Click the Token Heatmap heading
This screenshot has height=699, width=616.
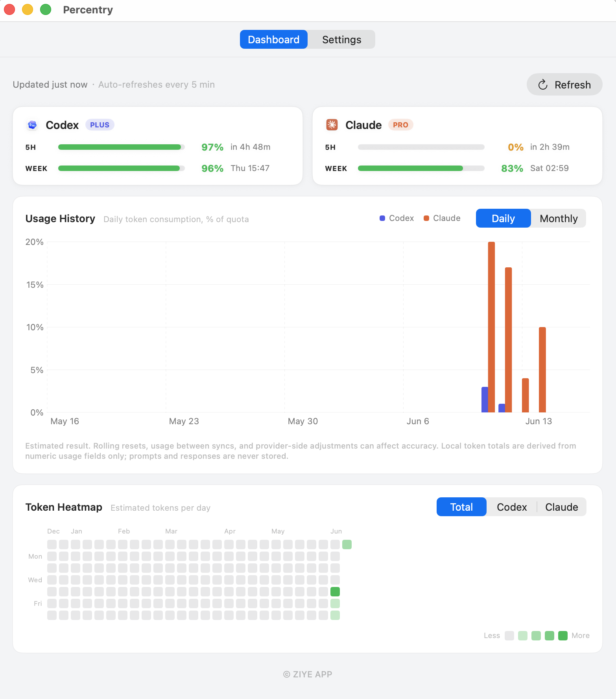click(x=64, y=507)
